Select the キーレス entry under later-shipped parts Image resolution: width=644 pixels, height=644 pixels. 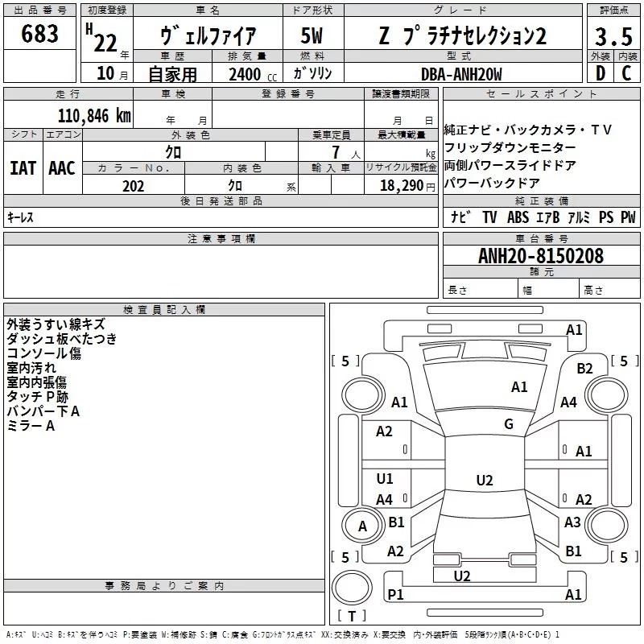[x=20, y=217]
